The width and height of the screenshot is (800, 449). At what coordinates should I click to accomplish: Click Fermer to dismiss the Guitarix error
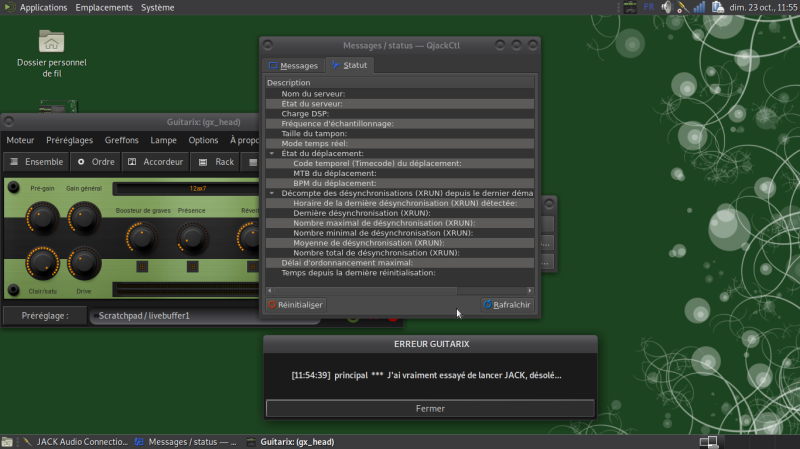[x=430, y=409]
